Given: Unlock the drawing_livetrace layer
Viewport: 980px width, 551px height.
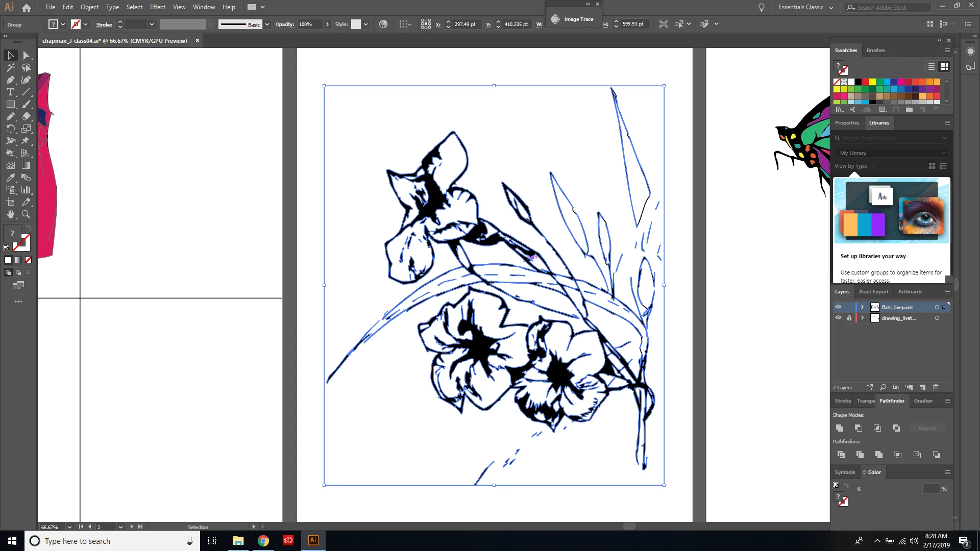Looking at the screenshot, I should pos(849,318).
